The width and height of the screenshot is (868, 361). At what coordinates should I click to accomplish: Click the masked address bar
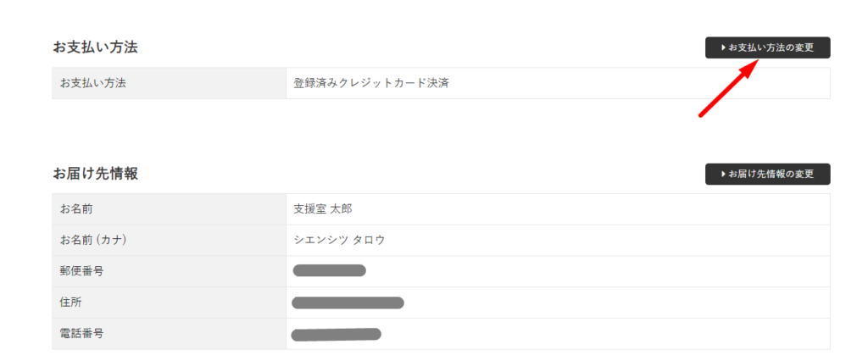tap(348, 303)
